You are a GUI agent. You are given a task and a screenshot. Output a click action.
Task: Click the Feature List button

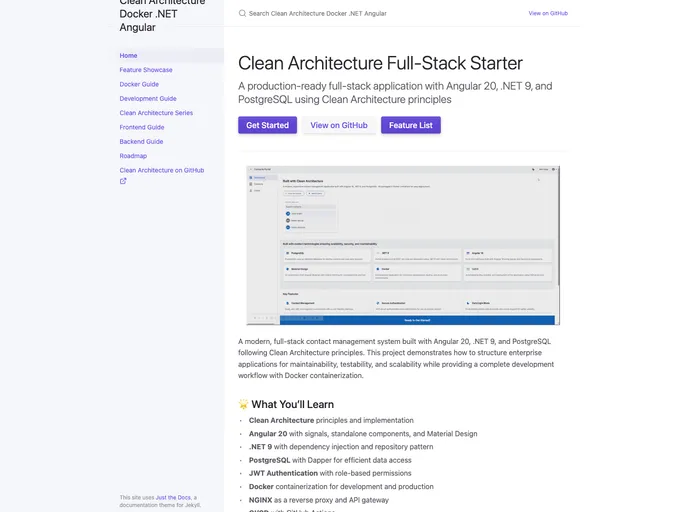click(411, 125)
